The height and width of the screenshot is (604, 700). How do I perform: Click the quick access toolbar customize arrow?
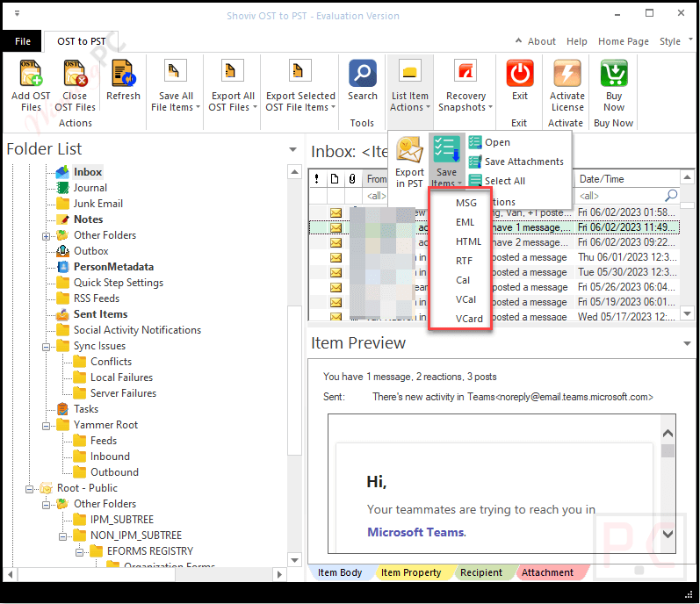[17, 13]
